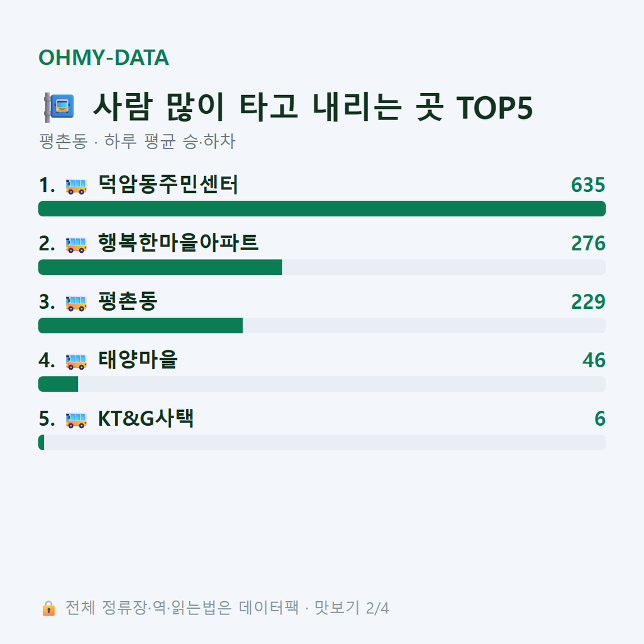
Task: Click the tiny bar under KT&G사택
Action: 41,442
